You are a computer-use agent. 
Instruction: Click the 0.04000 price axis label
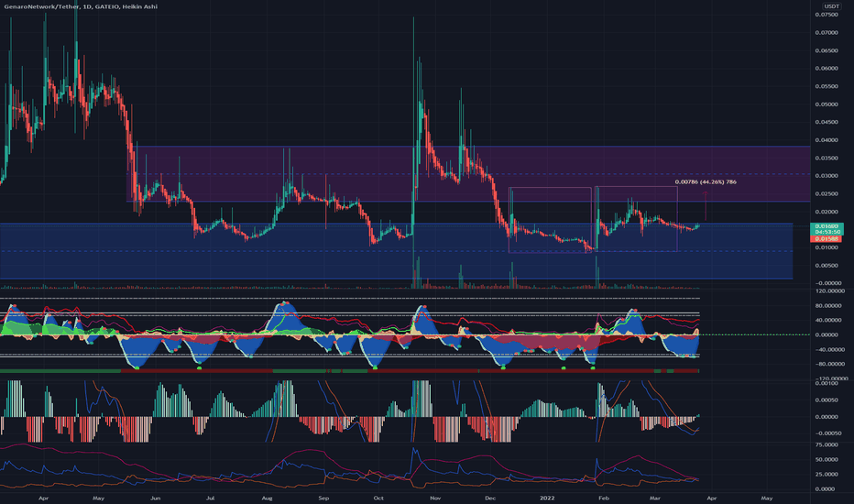click(827, 140)
